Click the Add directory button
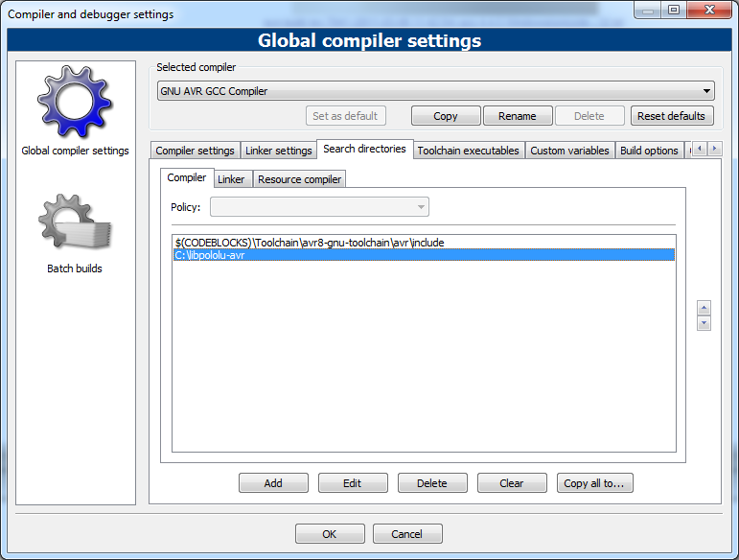This screenshot has height=560, width=739. tap(273, 483)
